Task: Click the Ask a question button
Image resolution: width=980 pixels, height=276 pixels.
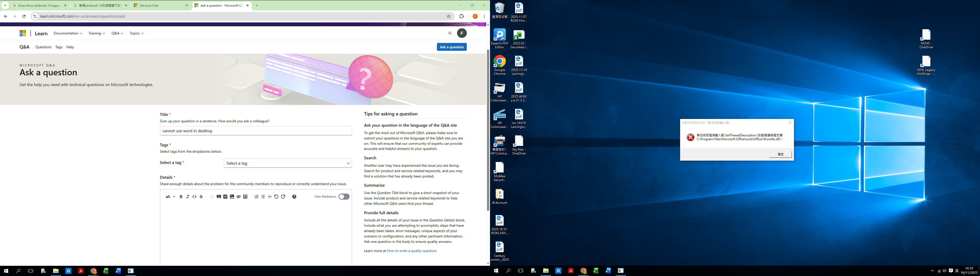Action: (x=451, y=47)
